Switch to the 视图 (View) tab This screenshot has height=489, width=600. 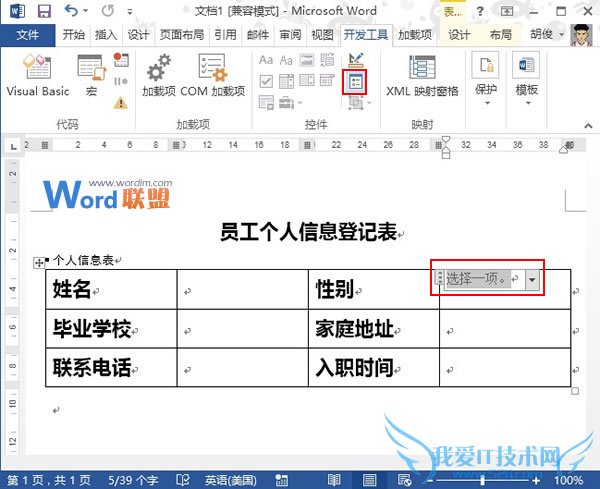(322, 35)
